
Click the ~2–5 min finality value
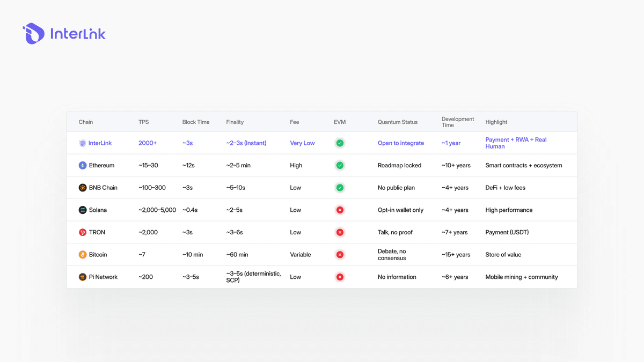click(x=238, y=166)
